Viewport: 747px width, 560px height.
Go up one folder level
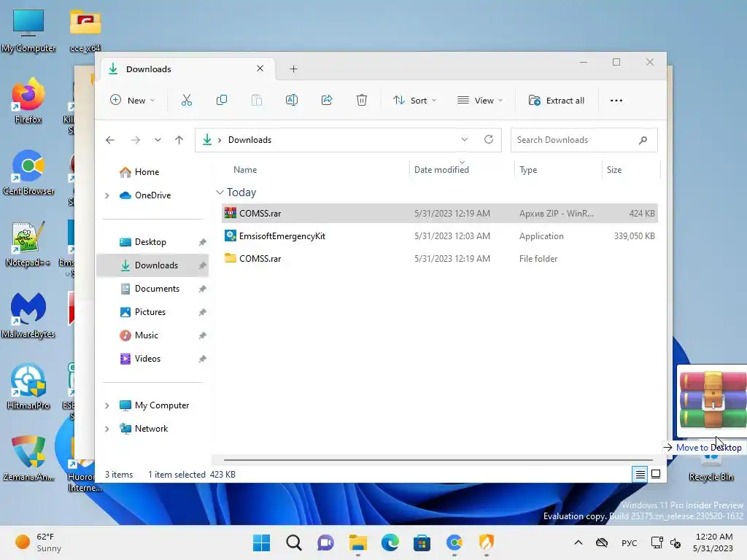179,140
